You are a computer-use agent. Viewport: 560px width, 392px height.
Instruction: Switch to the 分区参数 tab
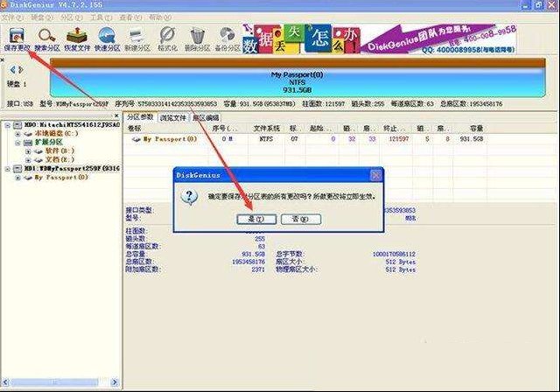point(140,116)
